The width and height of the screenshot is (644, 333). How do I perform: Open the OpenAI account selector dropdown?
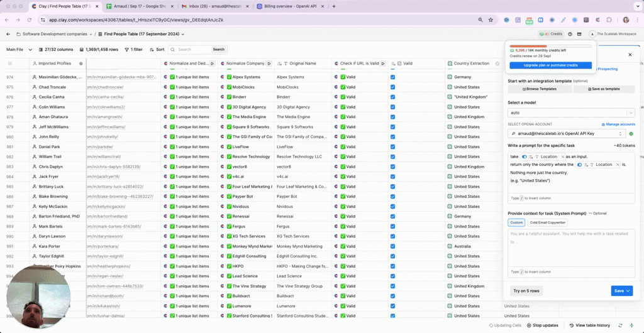pos(567,134)
